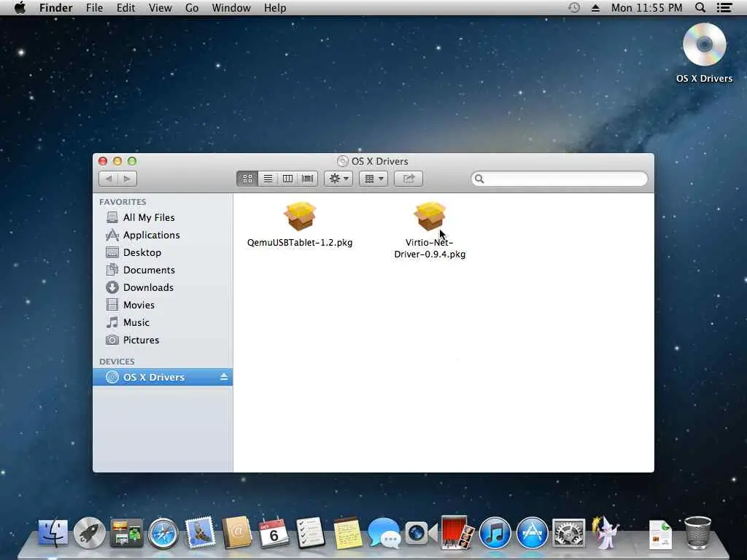The width and height of the screenshot is (747, 560).
Task: Switch to list view in Finder toolbar
Action: 268,179
